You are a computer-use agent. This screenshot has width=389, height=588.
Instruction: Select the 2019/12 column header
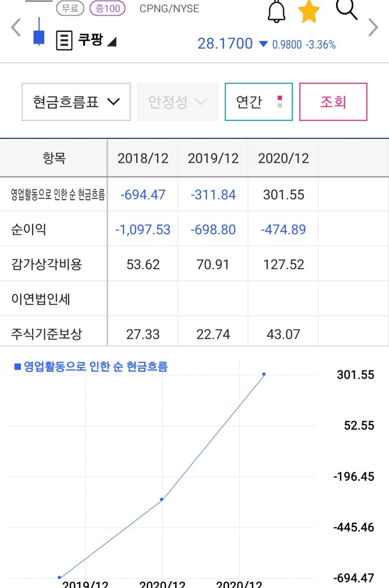[213, 158]
